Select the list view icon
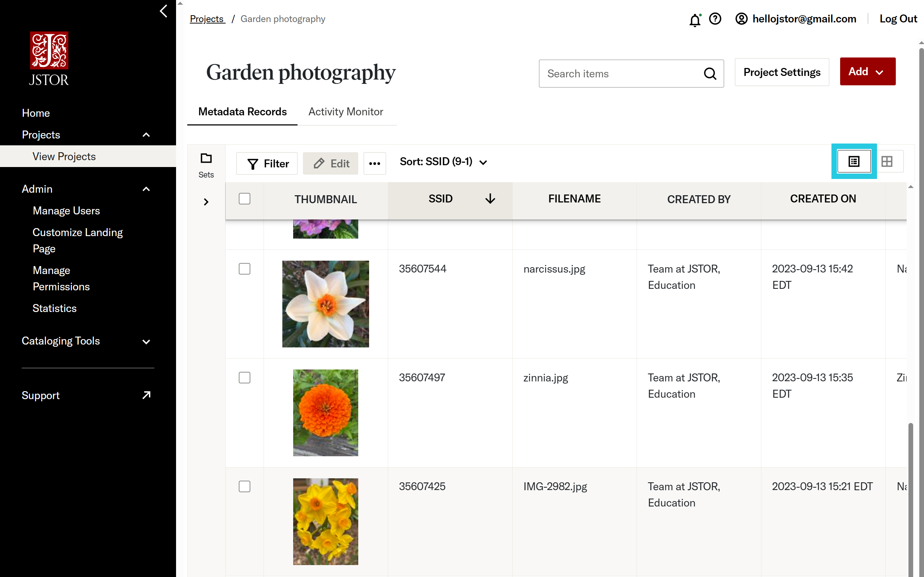The width and height of the screenshot is (924, 577). (x=854, y=161)
